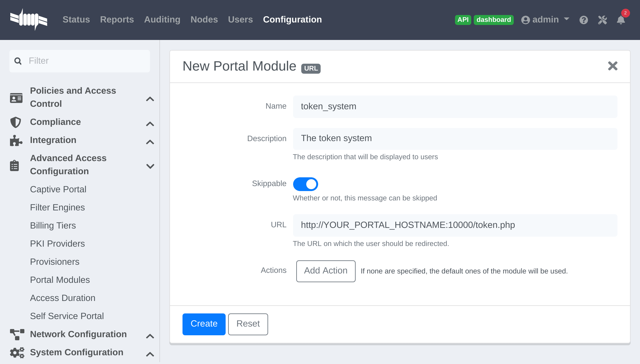Image resolution: width=640 pixels, height=364 pixels.
Task: Click the Network Configuration icon
Action: pos(17,334)
